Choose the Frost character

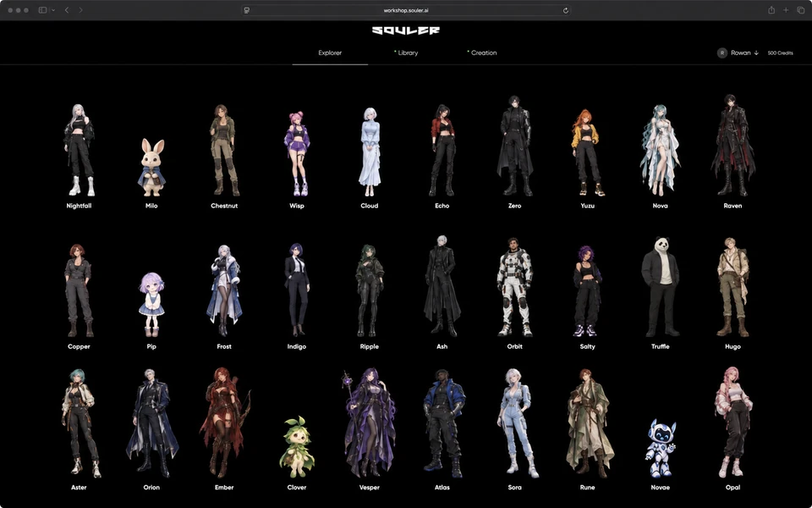point(224,290)
